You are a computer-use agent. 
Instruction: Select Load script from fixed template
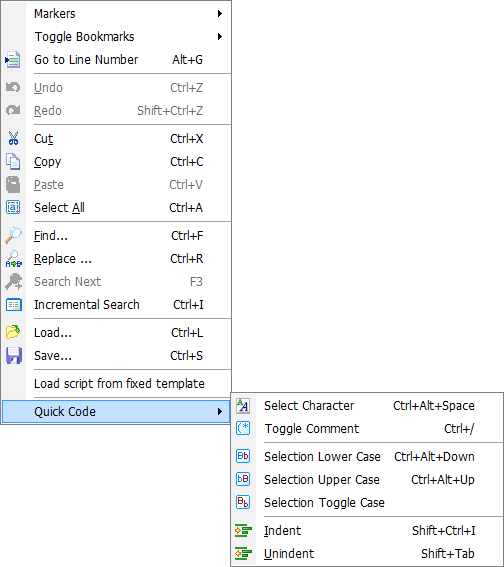(116, 383)
